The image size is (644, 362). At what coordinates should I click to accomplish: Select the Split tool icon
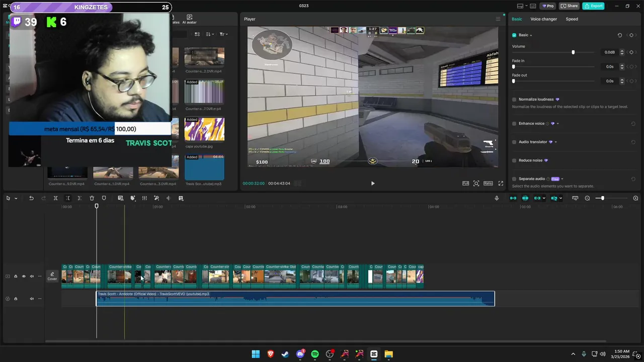55,198
